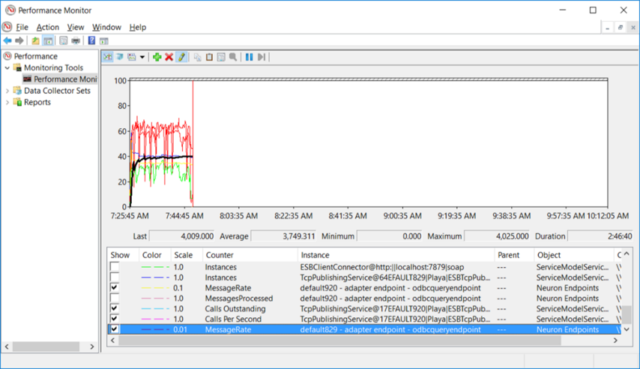This screenshot has height=369, width=640.
Task: Open the Action menu
Action: click(x=48, y=27)
